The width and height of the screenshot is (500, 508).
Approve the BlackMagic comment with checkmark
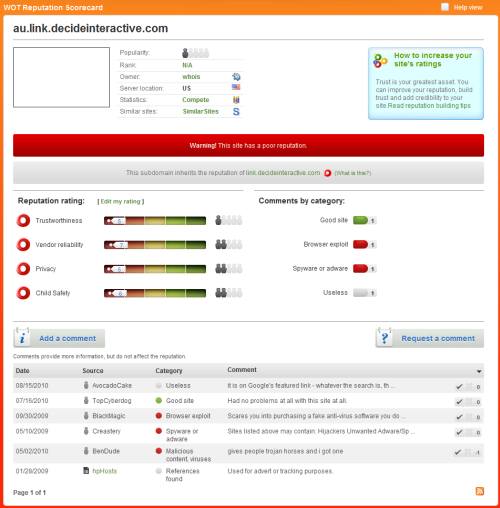click(459, 417)
